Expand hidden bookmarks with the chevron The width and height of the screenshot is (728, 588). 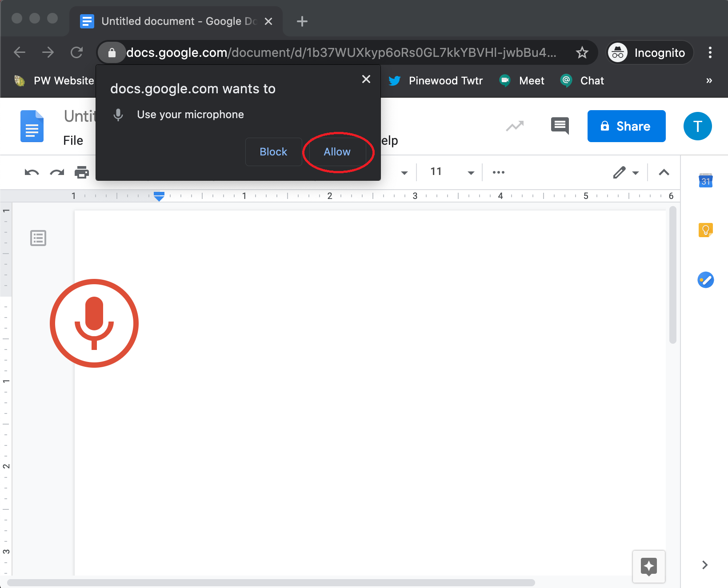(708, 80)
